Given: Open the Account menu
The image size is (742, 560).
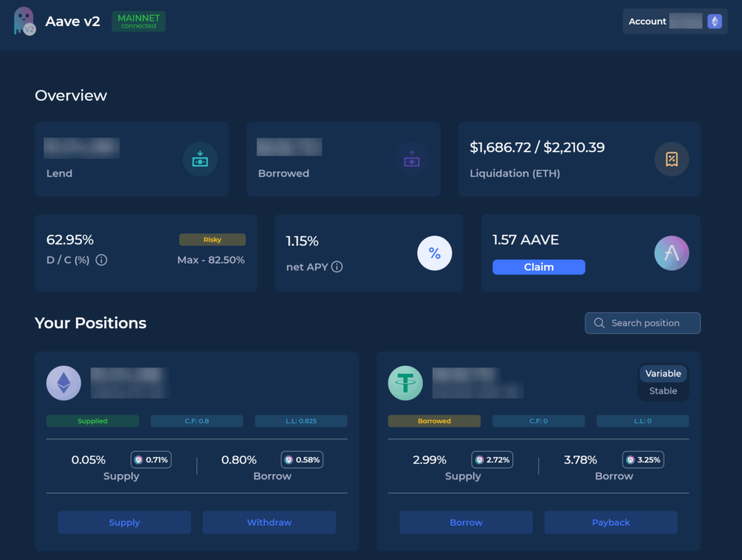Looking at the screenshot, I should pos(675,21).
